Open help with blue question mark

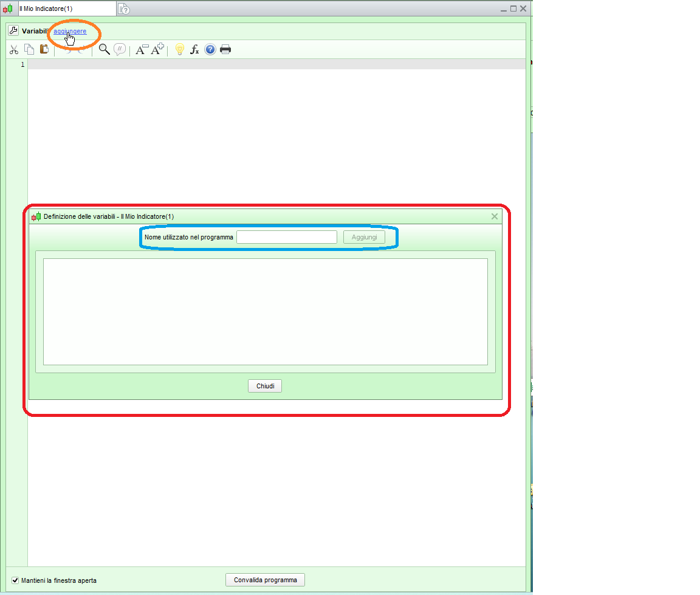210,49
